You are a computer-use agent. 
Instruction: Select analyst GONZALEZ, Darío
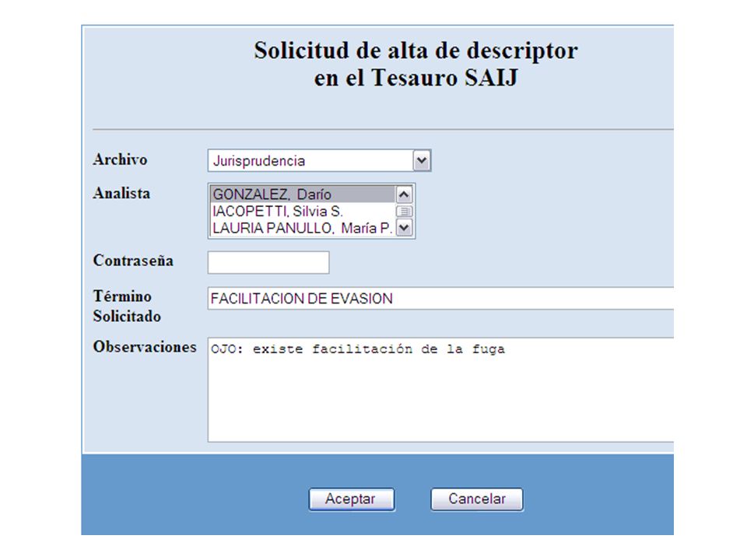[303, 194]
